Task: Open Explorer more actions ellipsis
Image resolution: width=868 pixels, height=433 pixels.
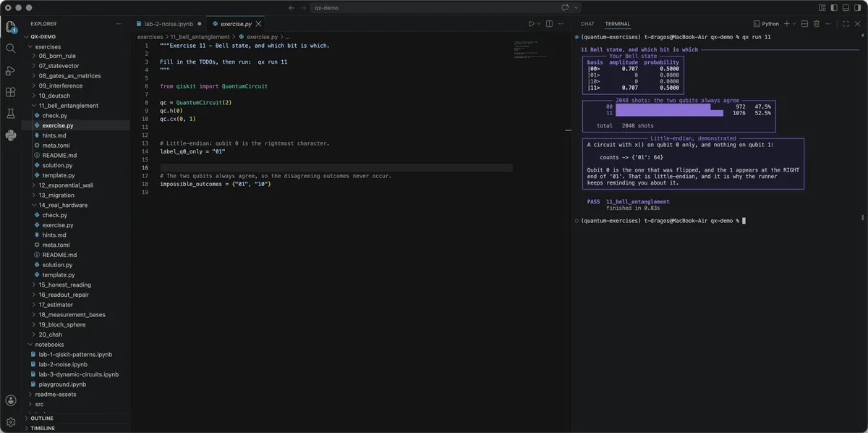Action: click(119, 24)
